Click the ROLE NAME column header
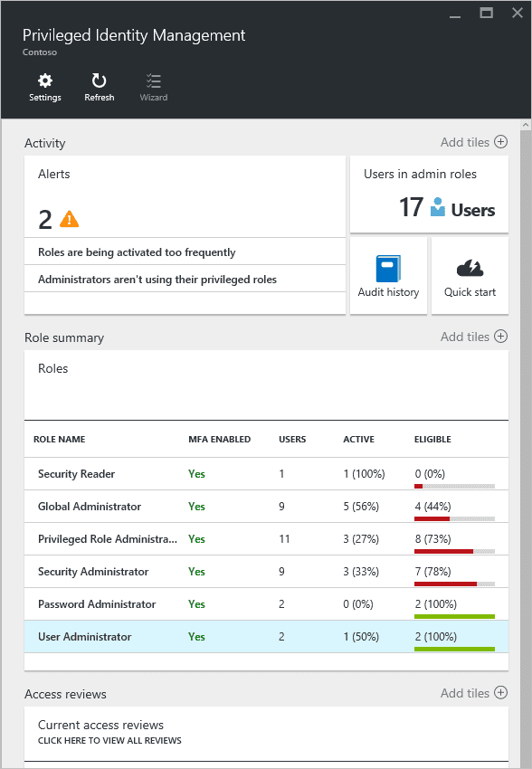Image resolution: width=532 pixels, height=769 pixels. [x=60, y=440]
